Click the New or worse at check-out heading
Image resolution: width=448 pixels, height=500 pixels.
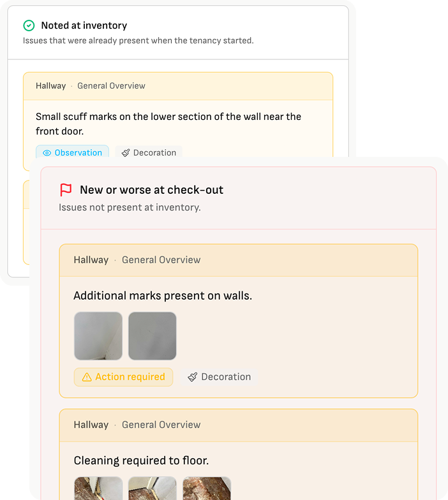tap(152, 190)
